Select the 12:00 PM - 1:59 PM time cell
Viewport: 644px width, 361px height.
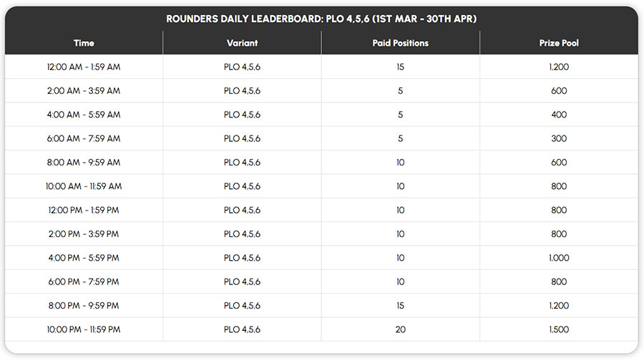point(84,210)
